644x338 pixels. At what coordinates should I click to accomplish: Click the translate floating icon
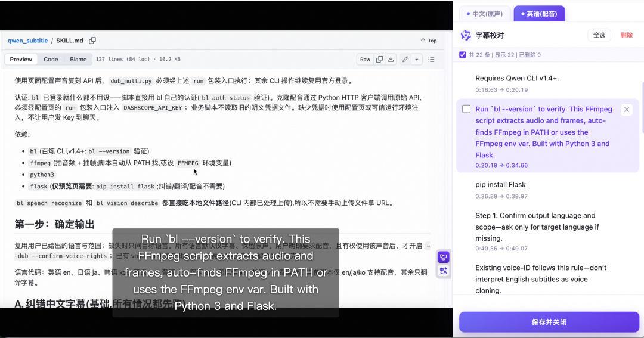click(443, 271)
